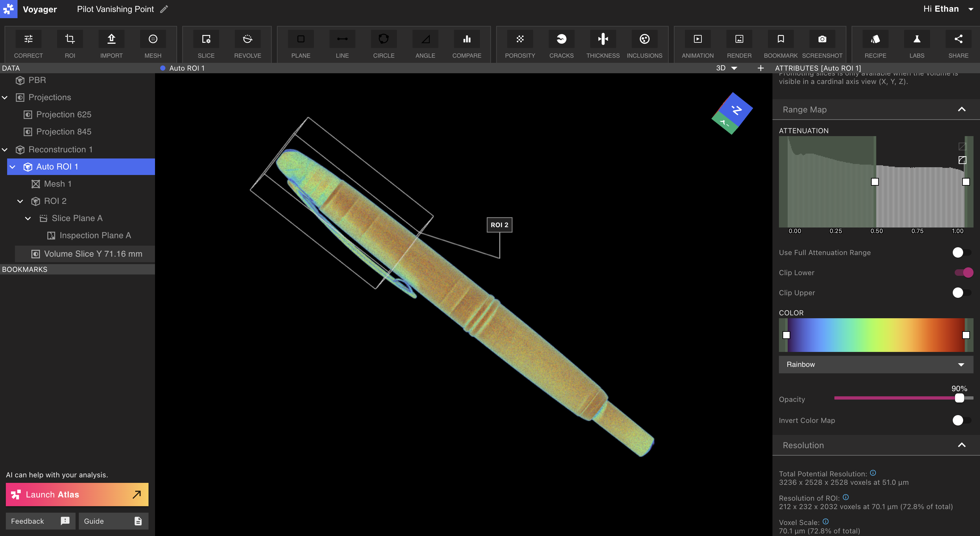The image size is (980, 536).
Task: Rename the Pilot Vanishing Point project
Action: point(164,9)
